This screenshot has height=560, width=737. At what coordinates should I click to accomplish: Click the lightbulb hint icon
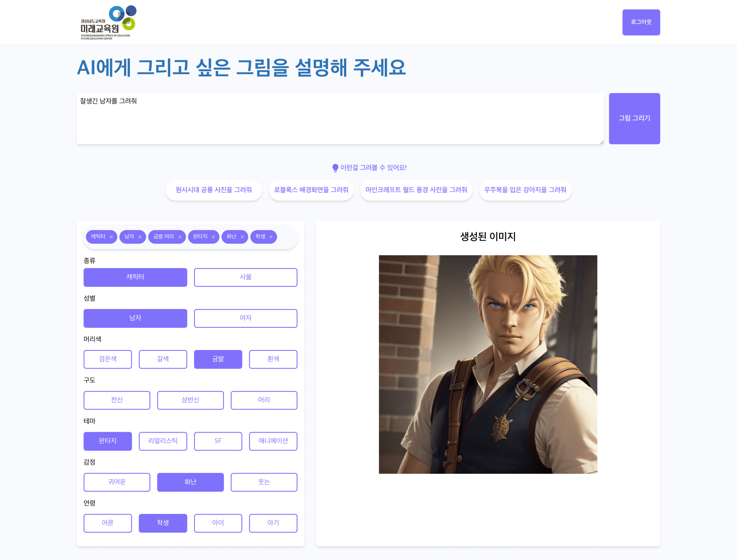pyautogui.click(x=335, y=168)
